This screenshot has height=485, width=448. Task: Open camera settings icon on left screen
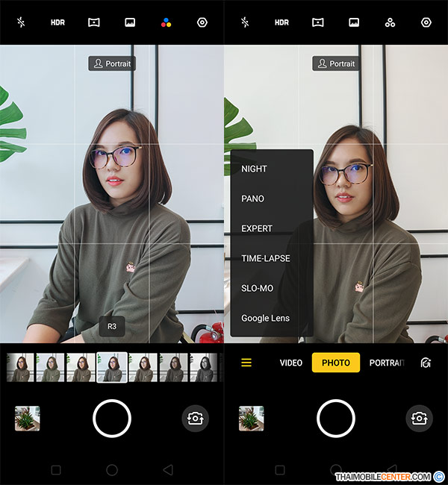[x=202, y=22]
